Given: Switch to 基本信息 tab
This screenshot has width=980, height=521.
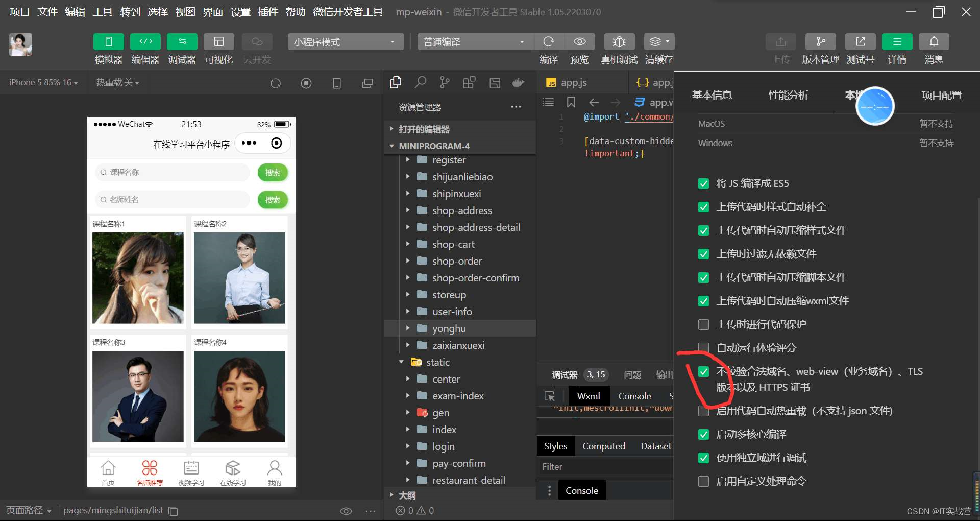Looking at the screenshot, I should 712,95.
